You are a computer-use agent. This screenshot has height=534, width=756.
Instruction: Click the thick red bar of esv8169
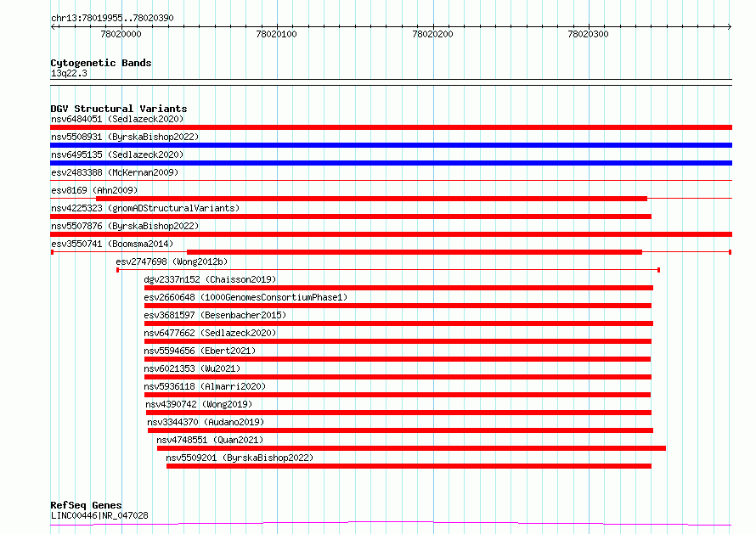pos(371,199)
